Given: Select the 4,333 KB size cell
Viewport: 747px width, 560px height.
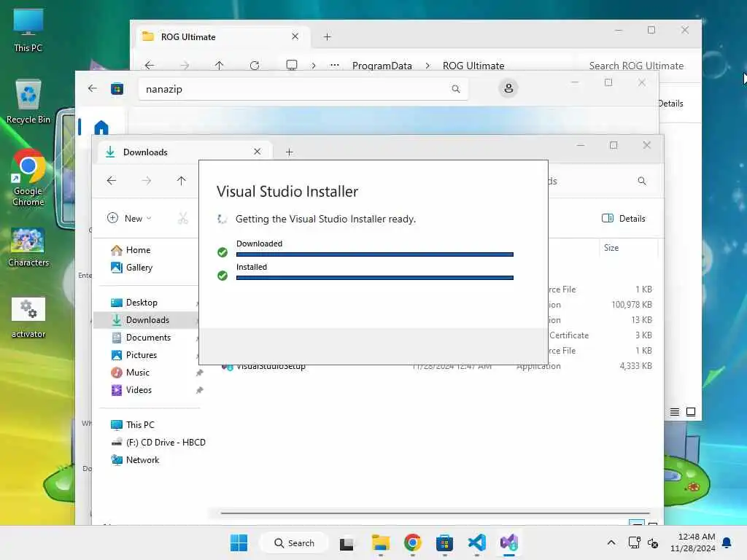Looking at the screenshot, I should (x=635, y=366).
